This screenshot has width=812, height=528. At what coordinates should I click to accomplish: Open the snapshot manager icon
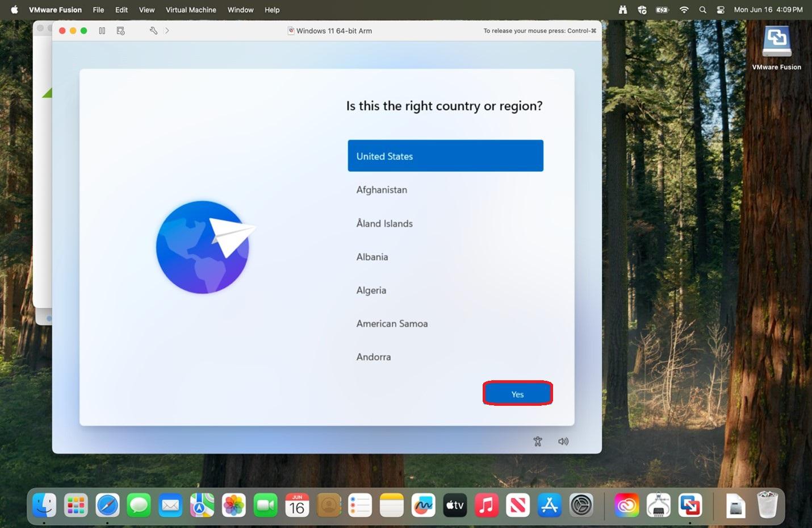click(120, 31)
